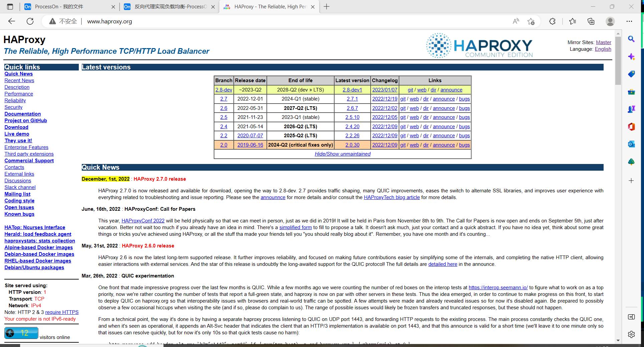
Task: Open the Slack channel link
Action: 20,187
